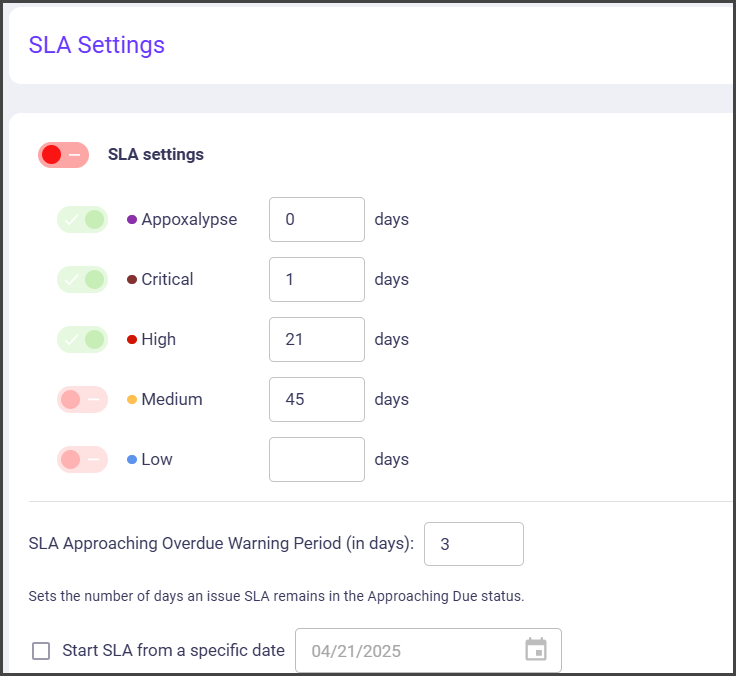Image resolution: width=736 pixels, height=676 pixels.
Task: Click the Appoxalypse days input field
Action: point(316,220)
